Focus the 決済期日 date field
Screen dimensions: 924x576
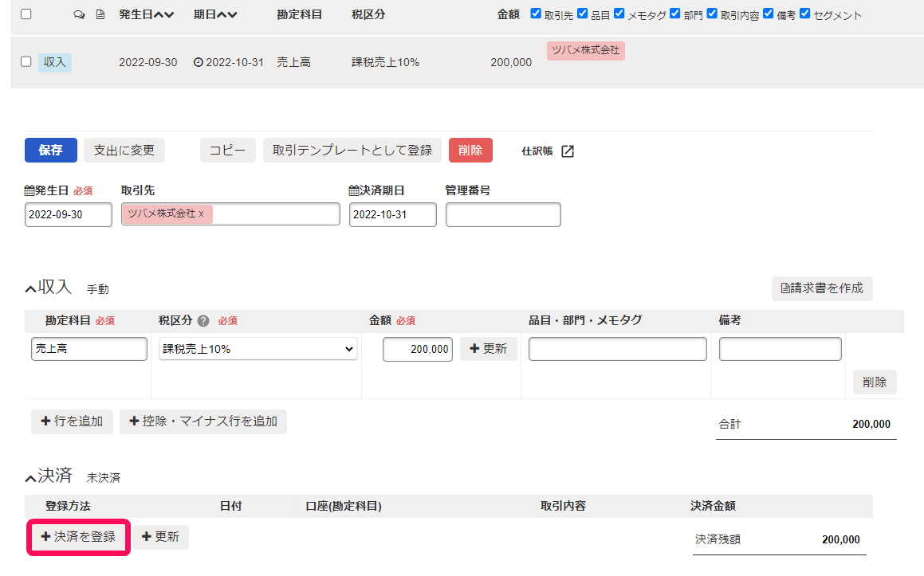point(393,214)
